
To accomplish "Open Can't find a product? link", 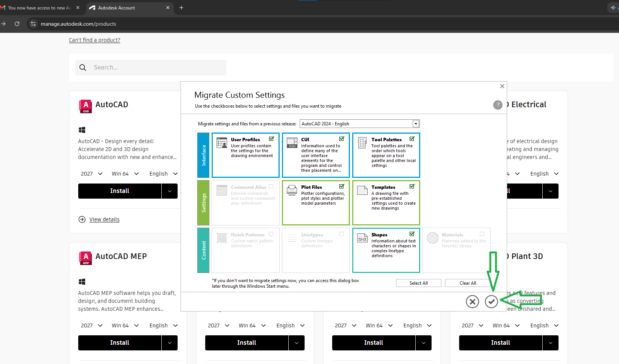I will [94, 40].
